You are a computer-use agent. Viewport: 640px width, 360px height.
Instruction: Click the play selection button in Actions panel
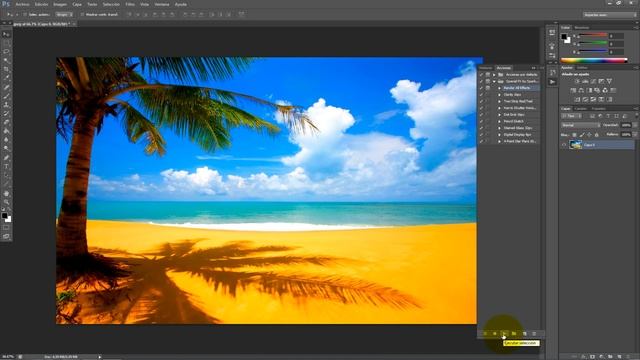click(x=504, y=334)
